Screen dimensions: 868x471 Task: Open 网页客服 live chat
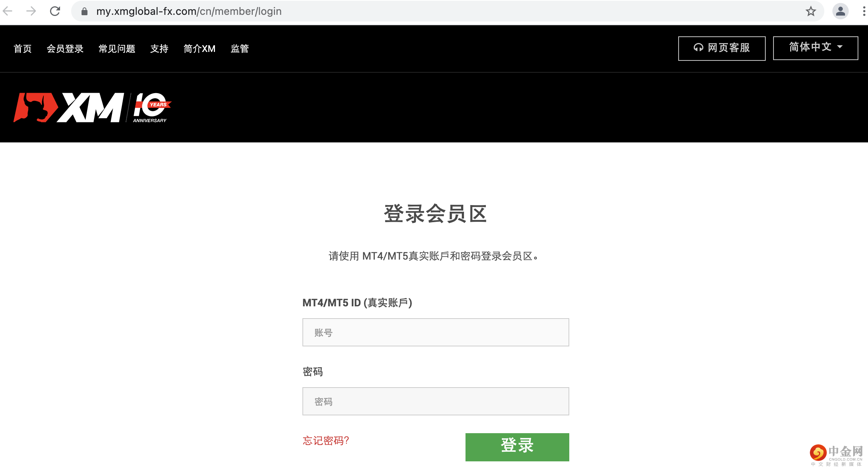722,48
